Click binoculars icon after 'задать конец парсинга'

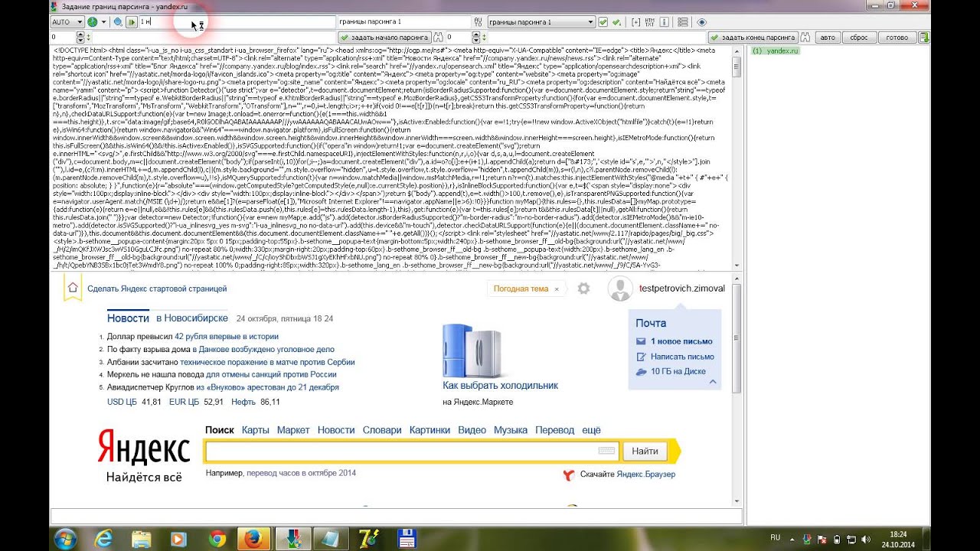pos(805,37)
